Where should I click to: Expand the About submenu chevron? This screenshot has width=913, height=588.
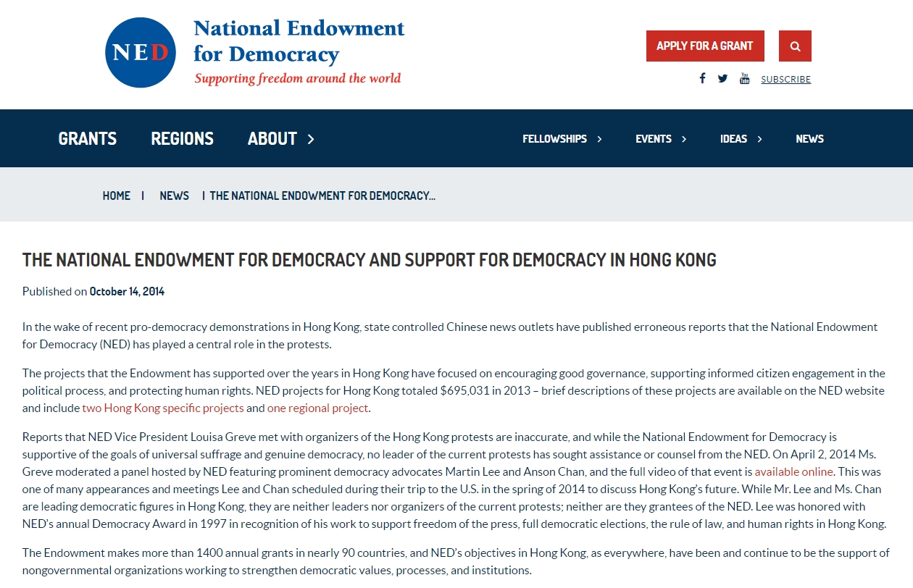311,139
